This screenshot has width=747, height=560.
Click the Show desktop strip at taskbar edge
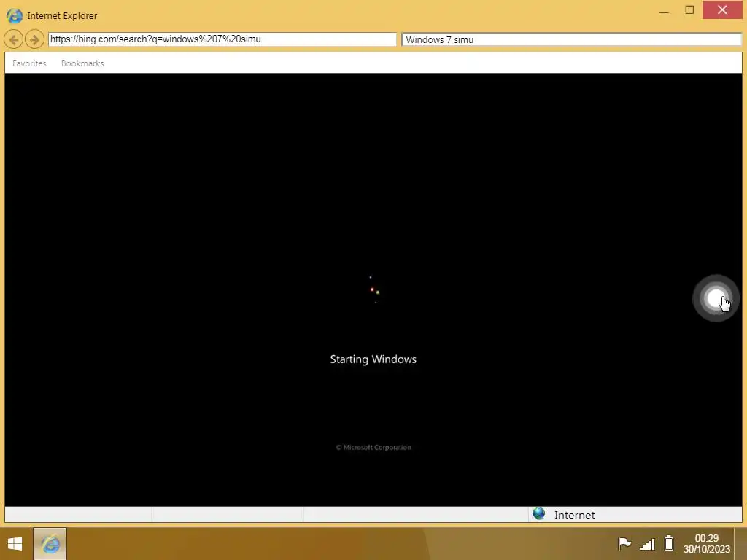741,544
